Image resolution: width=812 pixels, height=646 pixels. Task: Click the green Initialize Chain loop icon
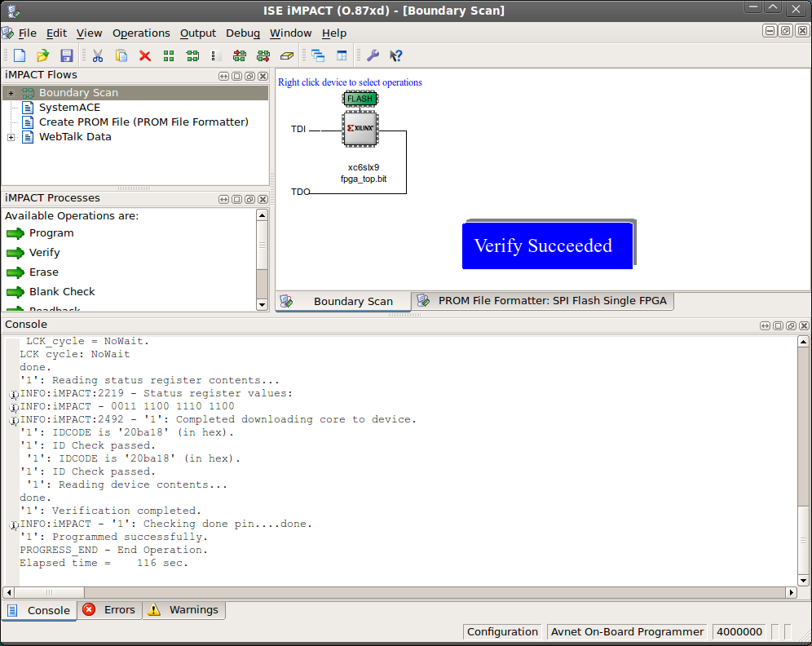click(x=192, y=56)
